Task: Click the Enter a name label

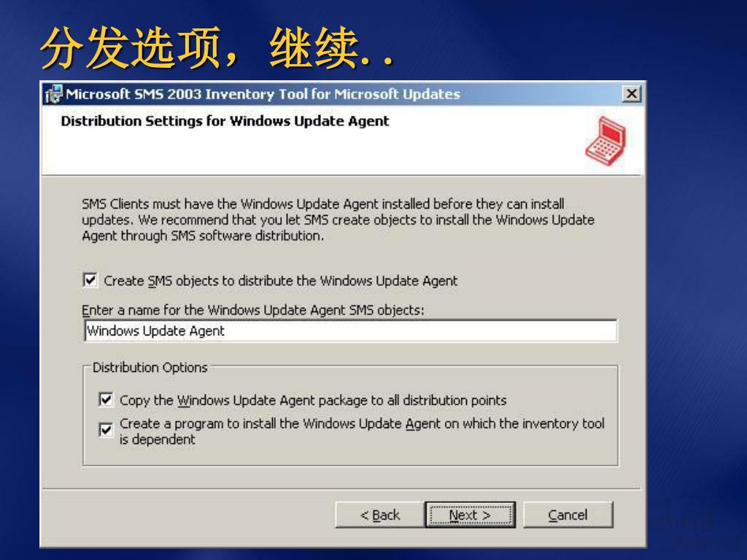Action: click(252, 310)
